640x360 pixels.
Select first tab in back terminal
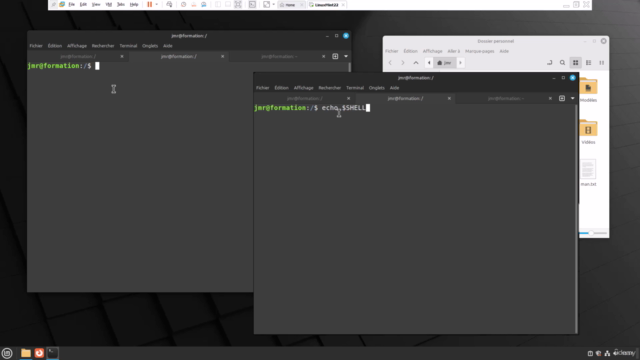tap(78, 56)
